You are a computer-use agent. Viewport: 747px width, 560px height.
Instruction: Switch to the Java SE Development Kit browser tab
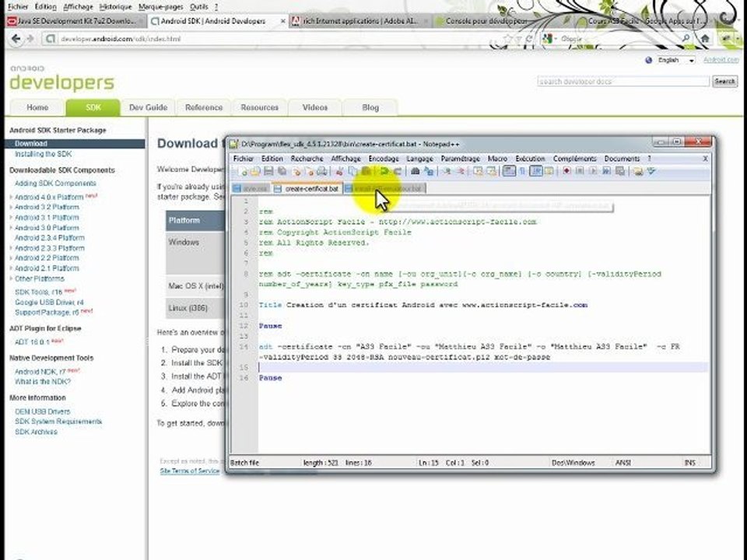coord(75,22)
